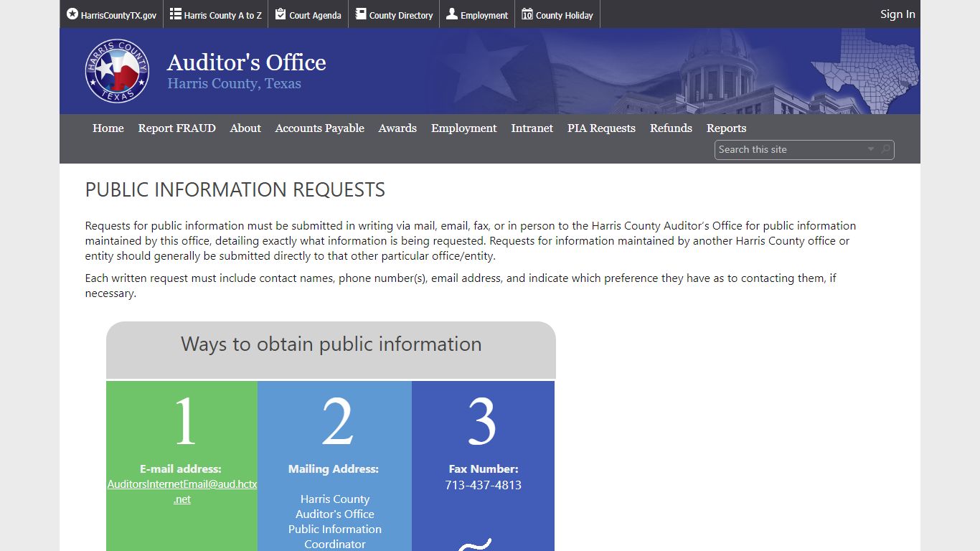Viewport: 980px width, 551px height.
Task: Click the Public Information Requests heading
Action: [235, 189]
